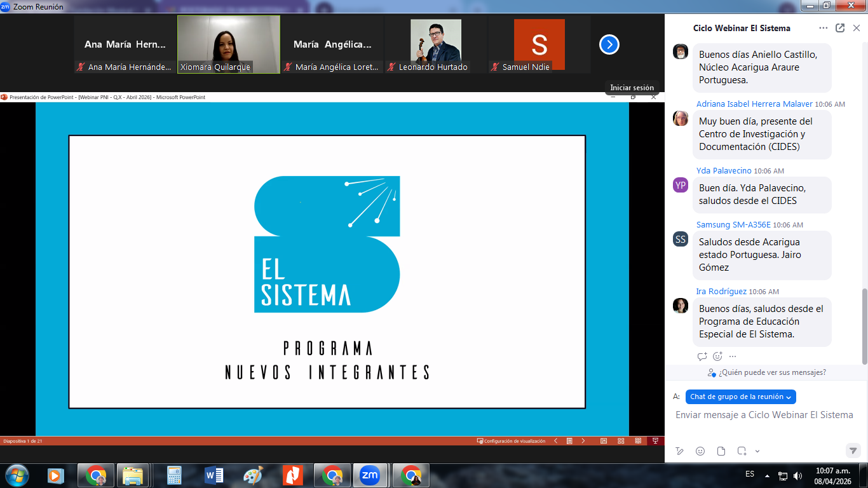Click slide counter 'Diapositiva 1 de 21'

pos(23,441)
